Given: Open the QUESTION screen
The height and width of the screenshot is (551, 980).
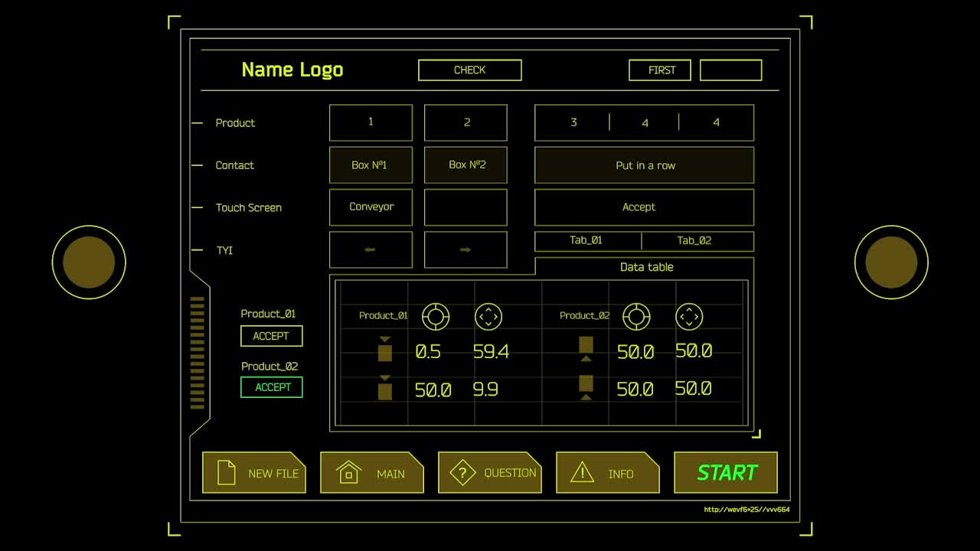Looking at the screenshot, I should click(x=489, y=473).
